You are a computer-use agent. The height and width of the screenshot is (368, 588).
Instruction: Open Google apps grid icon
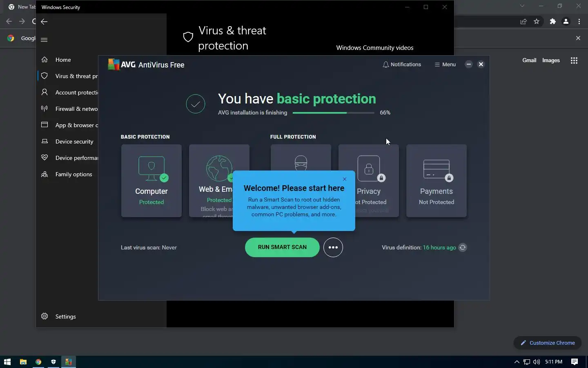pos(574,61)
